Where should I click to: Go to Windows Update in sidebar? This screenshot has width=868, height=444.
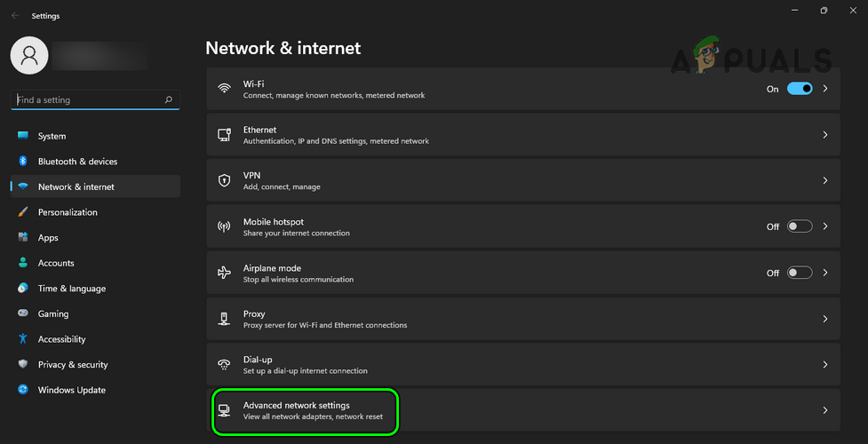tap(71, 390)
